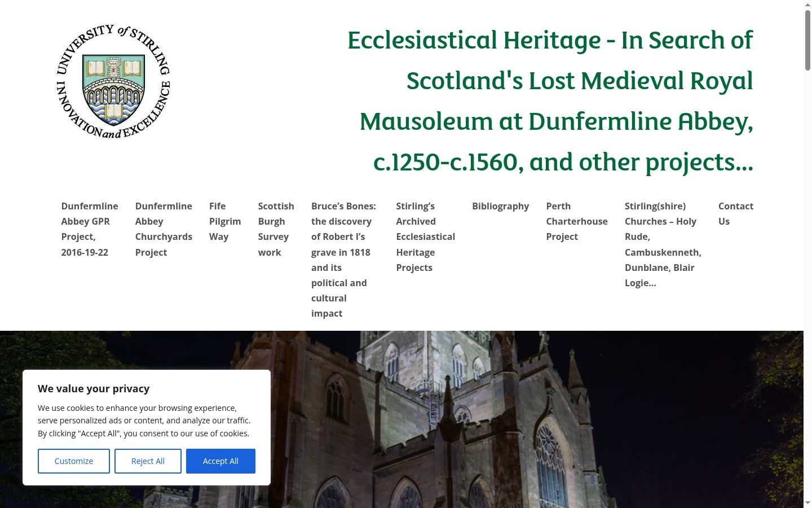The width and height of the screenshot is (812, 508).
Task: Navigate to Contact Us
Action: pos(736,213)
